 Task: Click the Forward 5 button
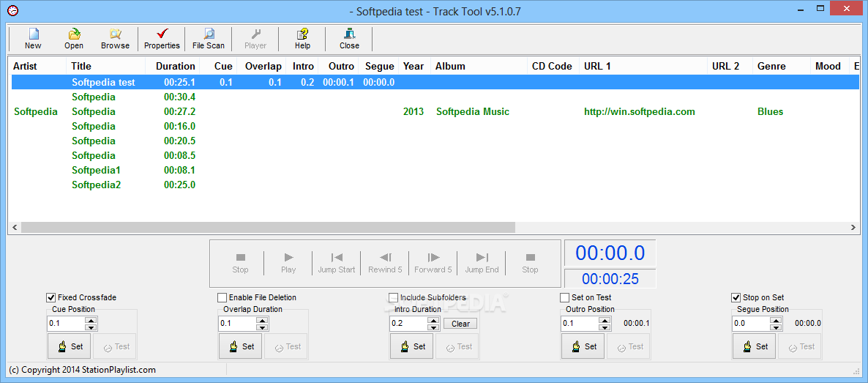(433, 264)
